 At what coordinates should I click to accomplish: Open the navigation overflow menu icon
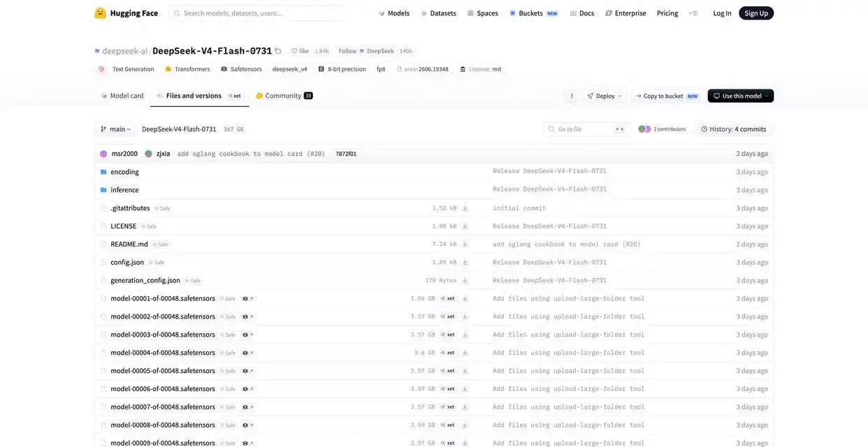coord(693,13)
